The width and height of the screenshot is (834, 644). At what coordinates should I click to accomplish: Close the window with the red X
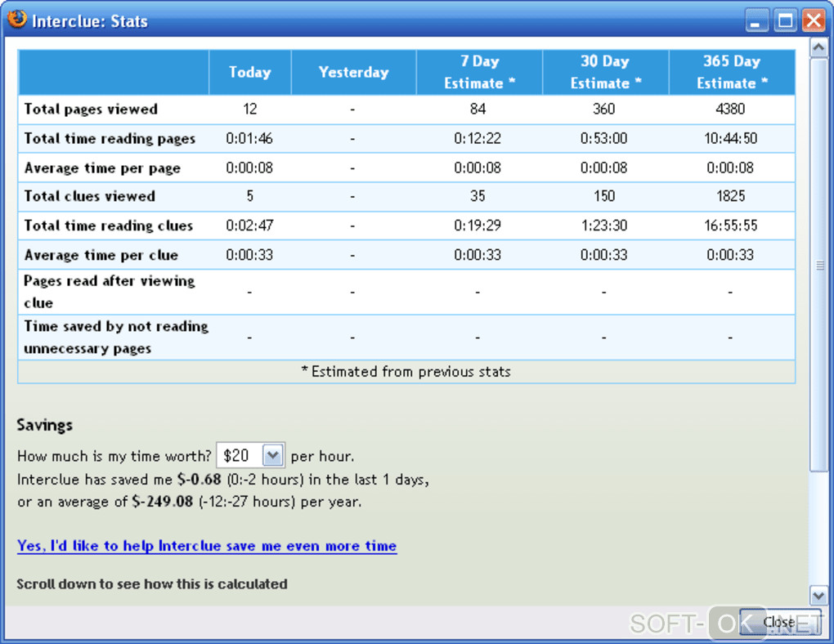click(x=814, y=20)
